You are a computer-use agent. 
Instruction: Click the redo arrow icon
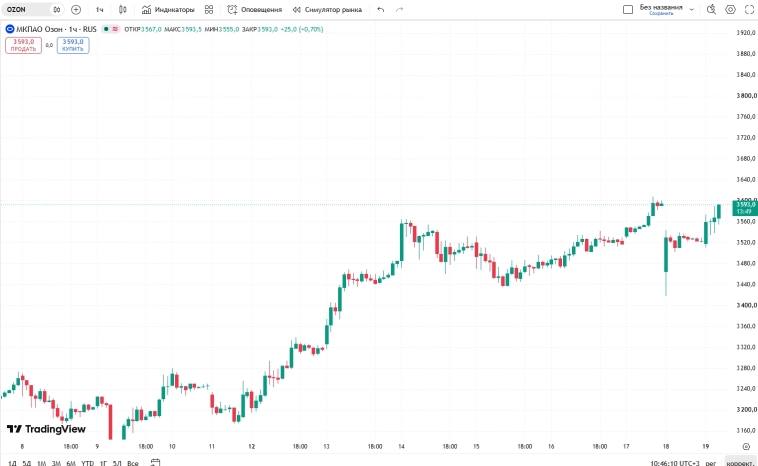pos(399,10)
